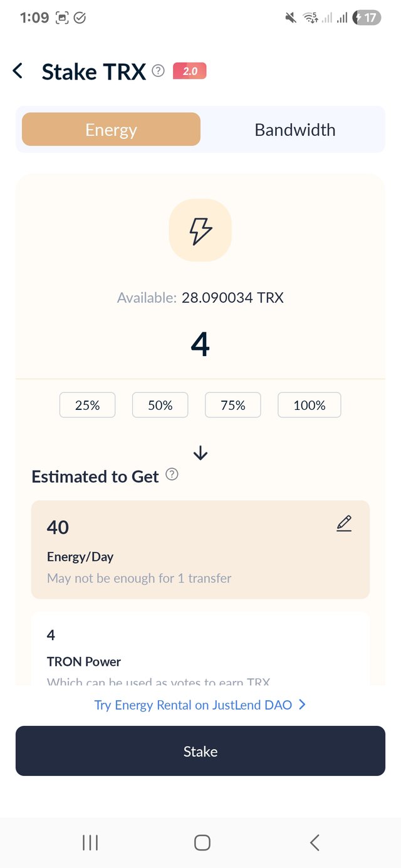Image resolution: width=401 pixels, height=868 pixels.
Task: Click the pencil edit icon for Energy/Day
Action: point(344,524)
